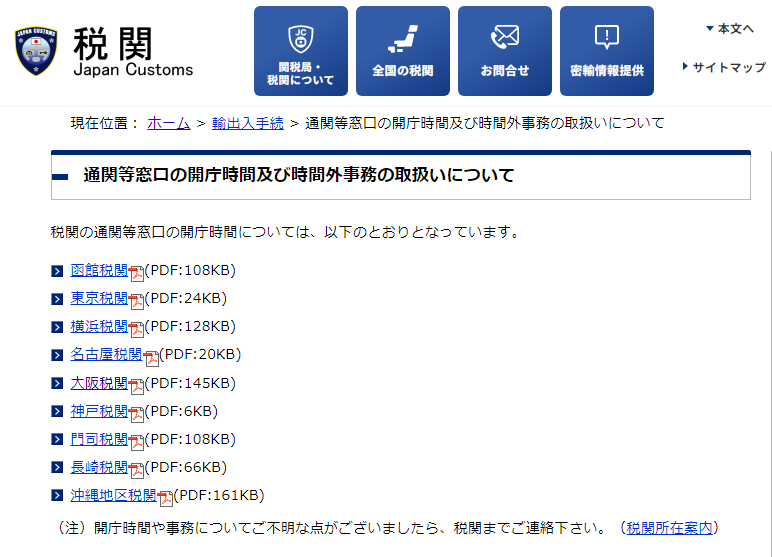Open 沖縄地区税関 PDF link
Viewport: 772px width, 557px height.
114,495
